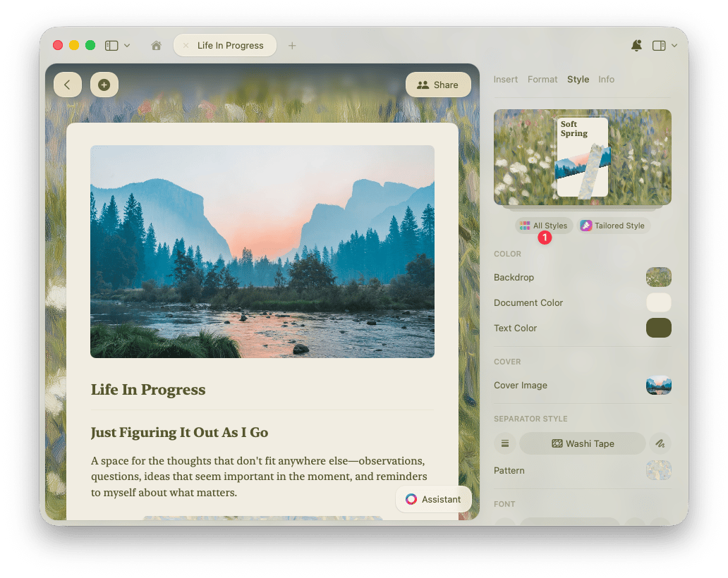
Task: Open the Backdrop swatch
Action: point(658,277)
